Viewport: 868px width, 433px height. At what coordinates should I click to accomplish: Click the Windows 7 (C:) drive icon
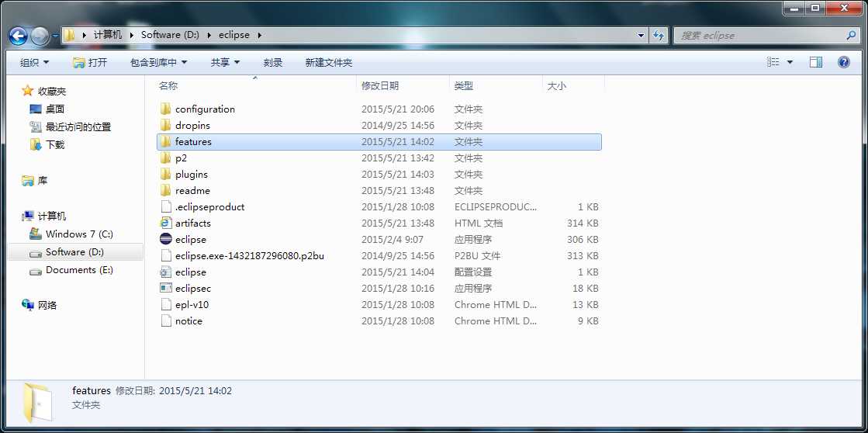pyautogui.click(x=36, y=234)
